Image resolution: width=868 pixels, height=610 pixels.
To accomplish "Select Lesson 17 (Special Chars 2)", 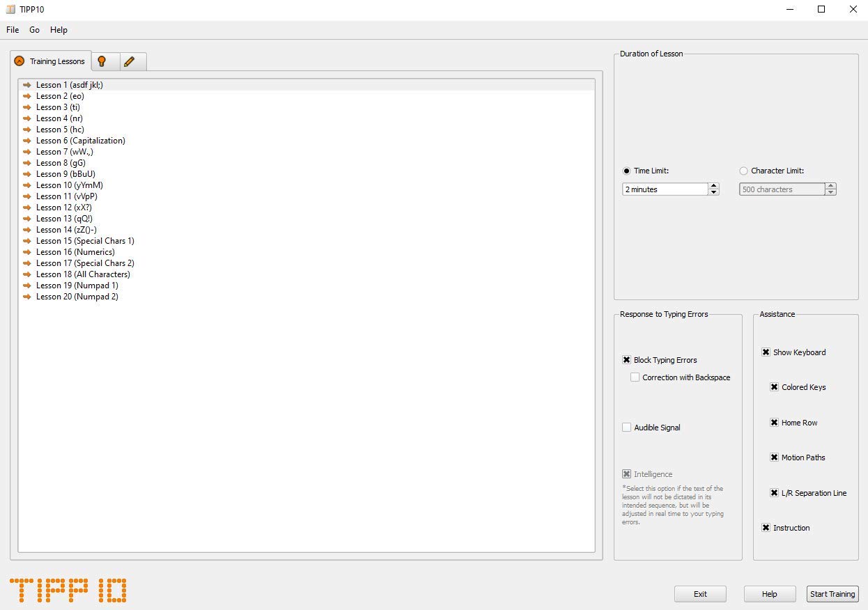I will pyautogui.click(x=307, y=263).
